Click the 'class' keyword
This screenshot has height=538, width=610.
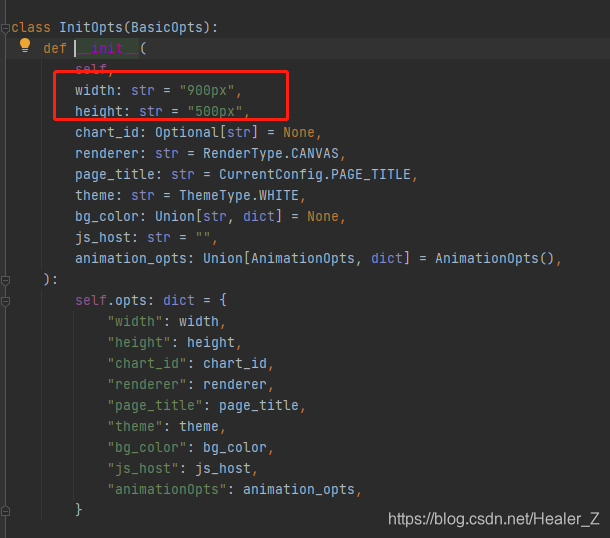click(x=31, y=27)
